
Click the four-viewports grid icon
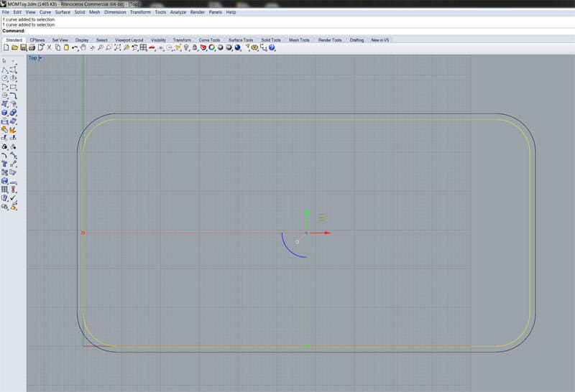coord(143,47)
